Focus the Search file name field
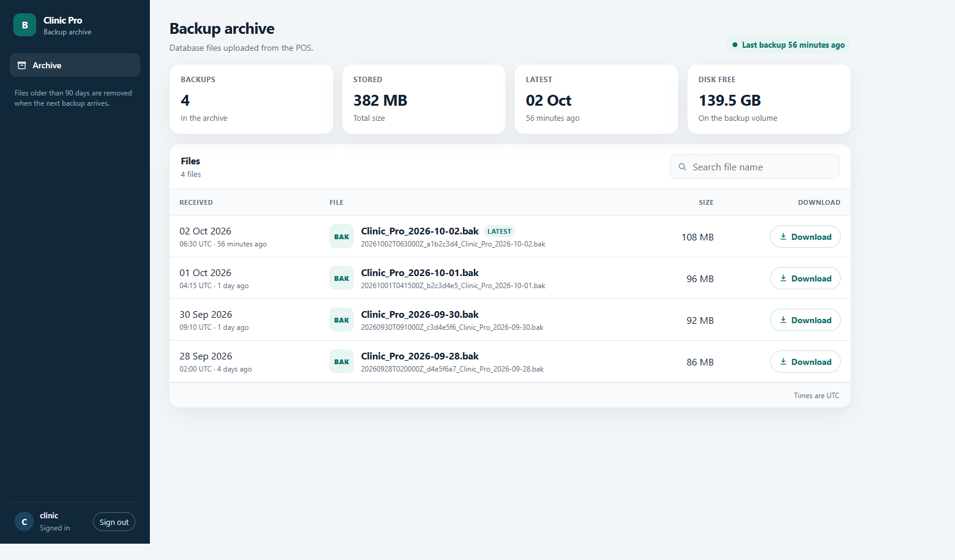The height and width of the screenshot is (560, 955). click(754, 167)
